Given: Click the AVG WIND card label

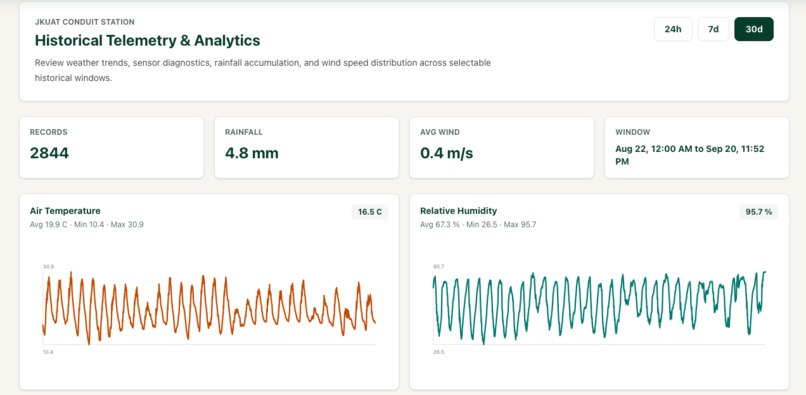Looking at the screenshot, I should tap(440, 132).
